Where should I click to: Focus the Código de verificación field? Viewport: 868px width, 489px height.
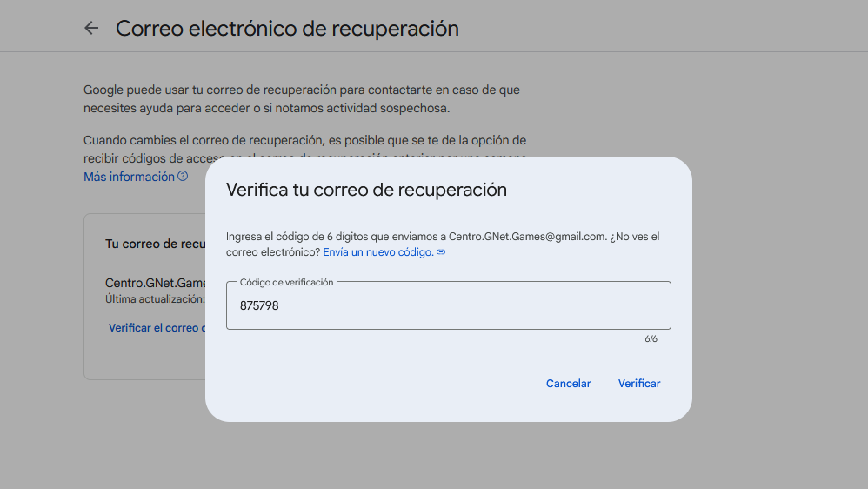[448, 305]
